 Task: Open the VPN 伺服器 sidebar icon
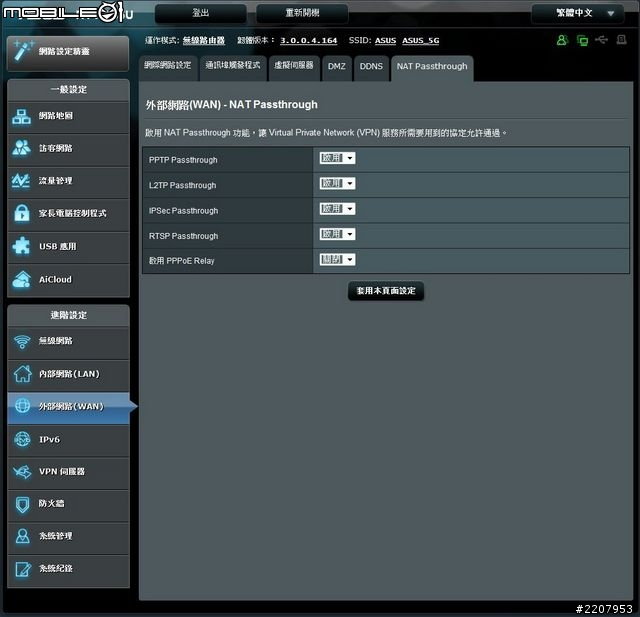pyautogui.click(x=22, y=472)
